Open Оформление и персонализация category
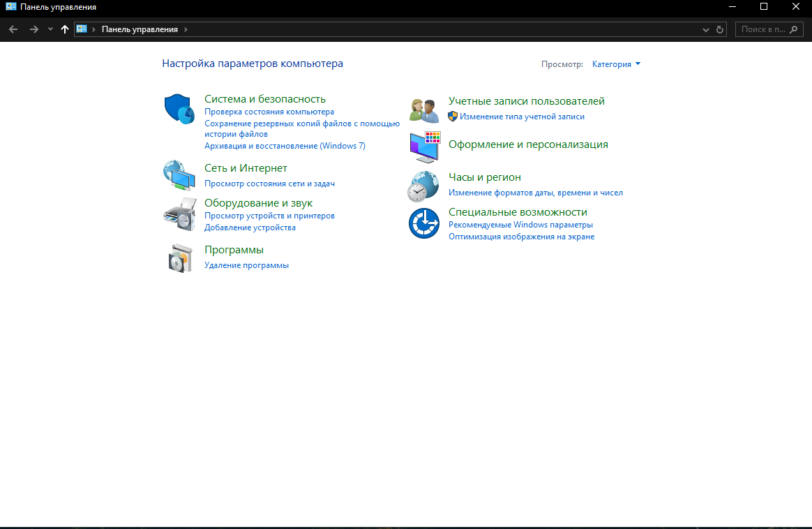This screenshot has height=529, width=812. (528, 144)
